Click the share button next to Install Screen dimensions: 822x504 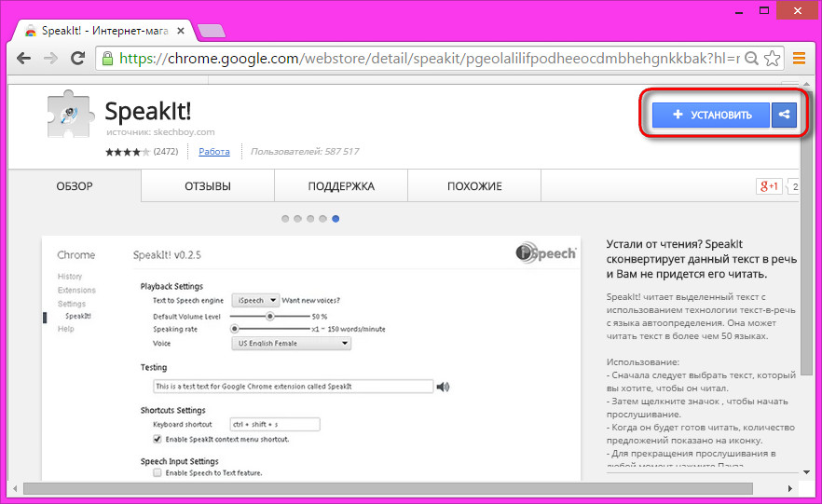785,115
